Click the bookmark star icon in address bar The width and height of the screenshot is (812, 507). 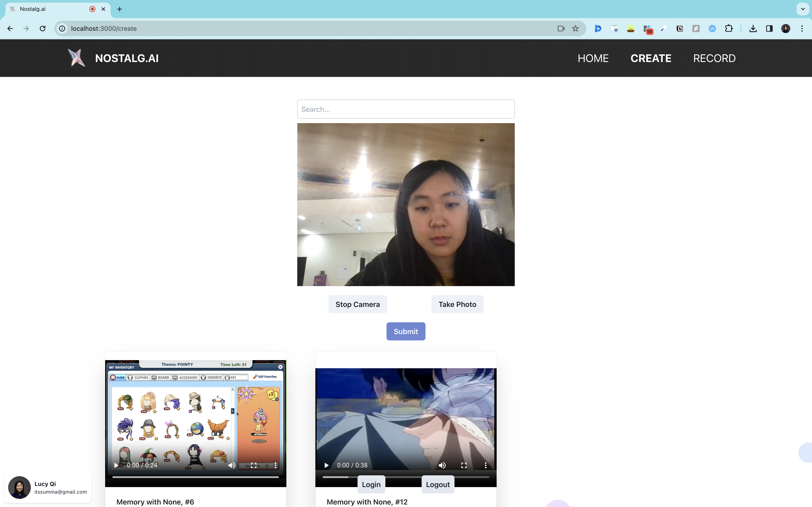click(575, 29)
